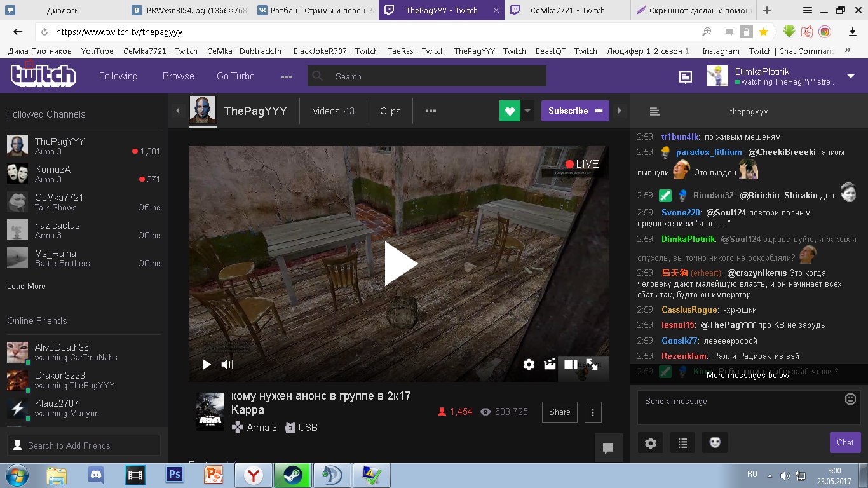Click Load More under Followed Channels
868x488 pixels.
click(26, 287)
